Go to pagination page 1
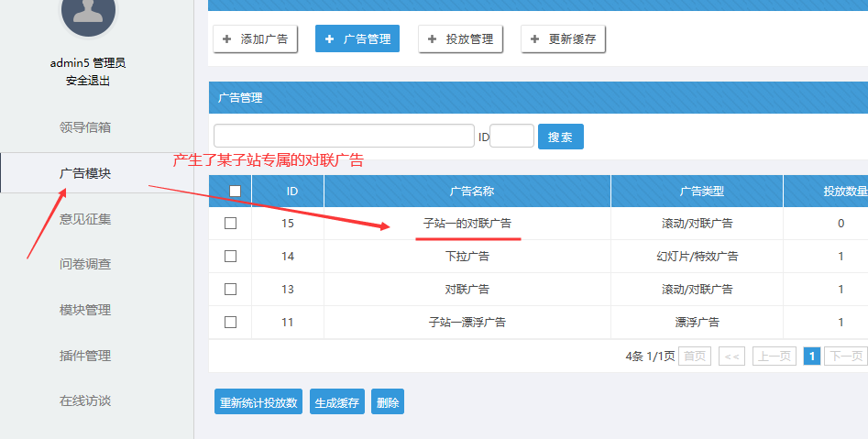The width and height of the screenshot is (868, 439). tap(811, 356)
